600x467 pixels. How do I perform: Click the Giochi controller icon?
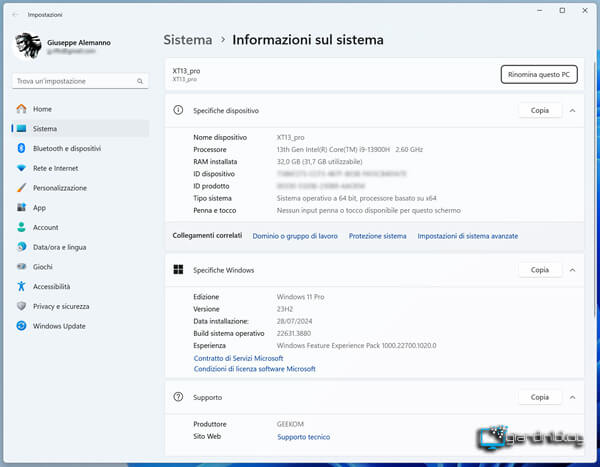21,266
